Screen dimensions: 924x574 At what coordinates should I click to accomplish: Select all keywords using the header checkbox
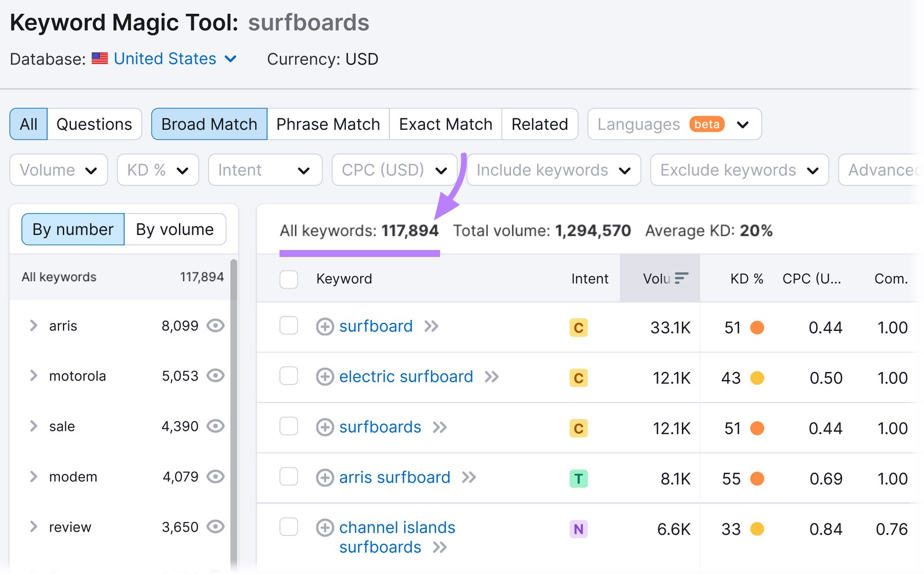(x=288, y=278)
